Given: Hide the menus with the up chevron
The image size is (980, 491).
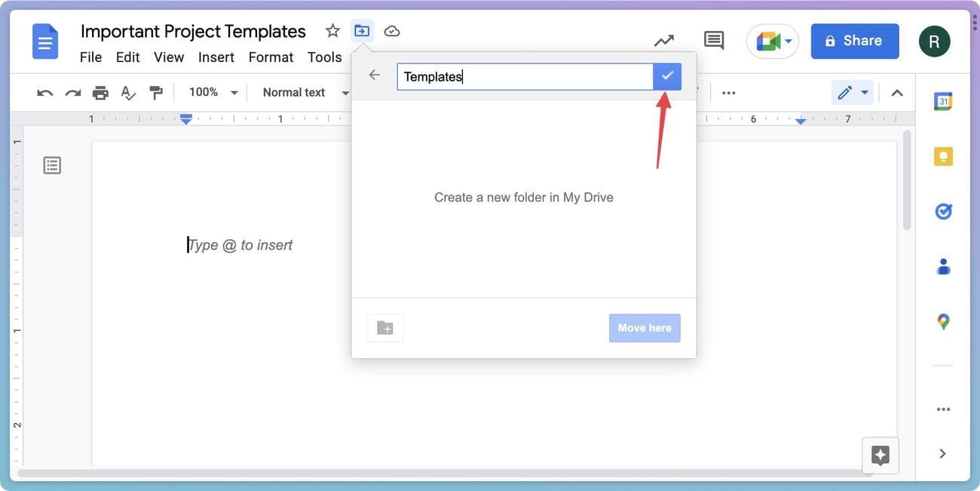Looking at the screenshot, I should (897, 93).
